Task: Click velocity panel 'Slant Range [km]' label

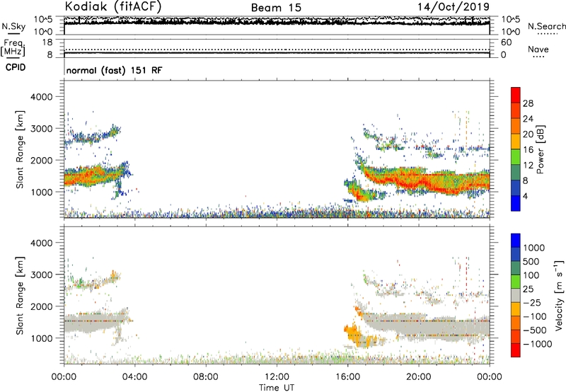Action: [20, 296]
